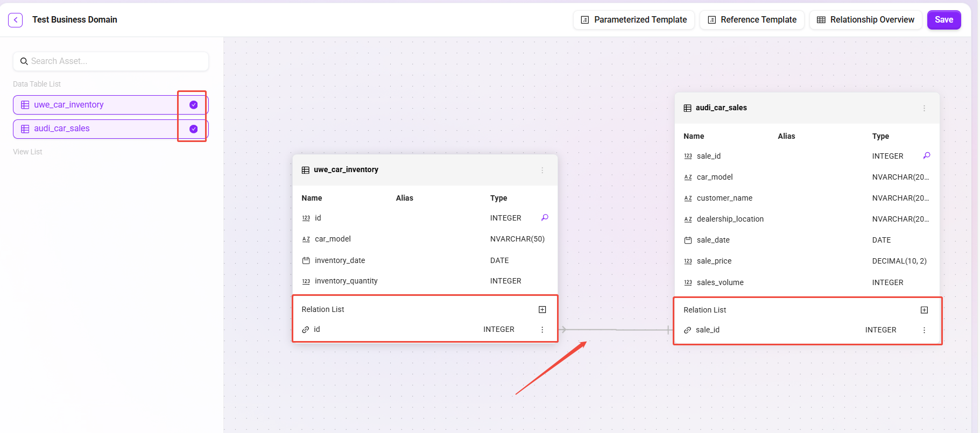The height and width of the screenshot is (433, 980).
Task: Open the audi_car_sales card's three-dot menu
Action: tap(924, 108)
